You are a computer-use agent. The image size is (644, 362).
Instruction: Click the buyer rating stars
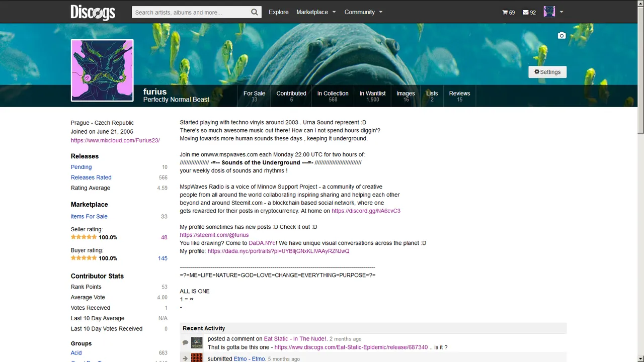click(84, 258)
